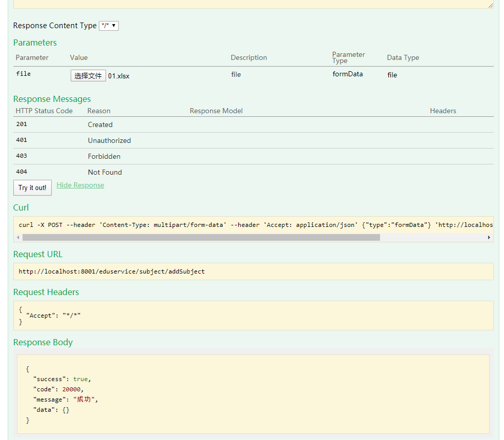
Task: Click the file parameter name cell
Action: (24, 74)
